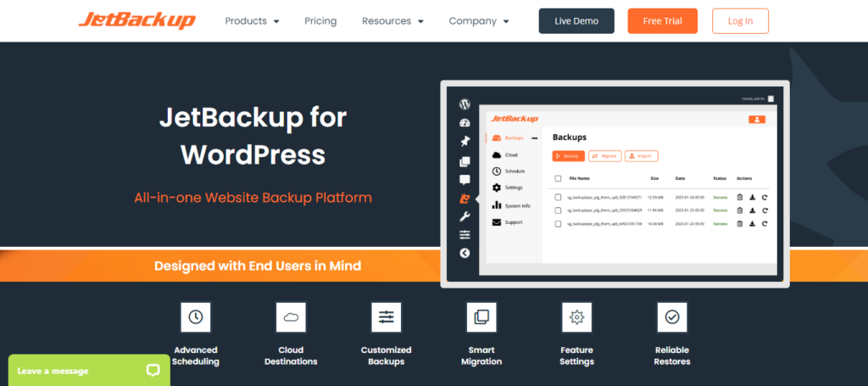
Task: Go to the Pricing page
Action: 320,21
